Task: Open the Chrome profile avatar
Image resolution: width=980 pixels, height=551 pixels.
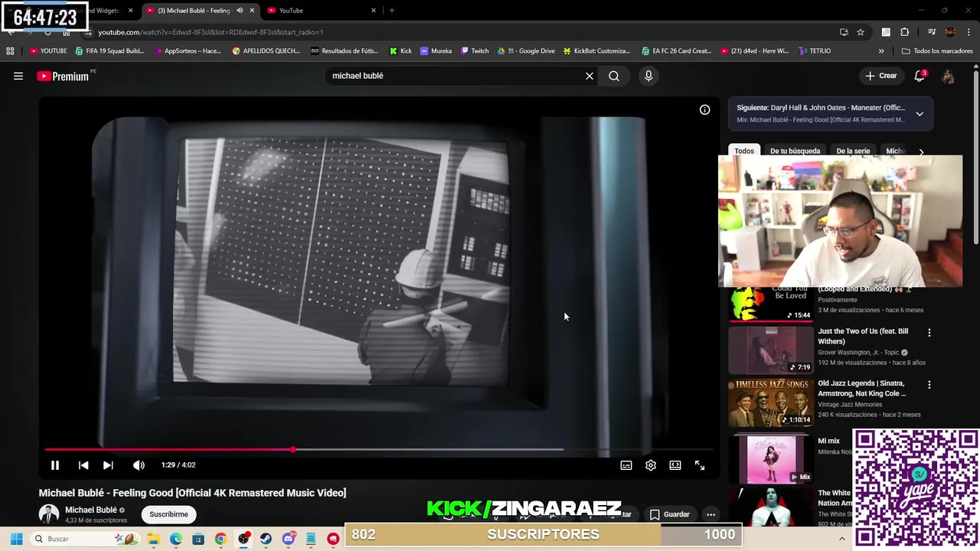Action: tap(950, 32)
